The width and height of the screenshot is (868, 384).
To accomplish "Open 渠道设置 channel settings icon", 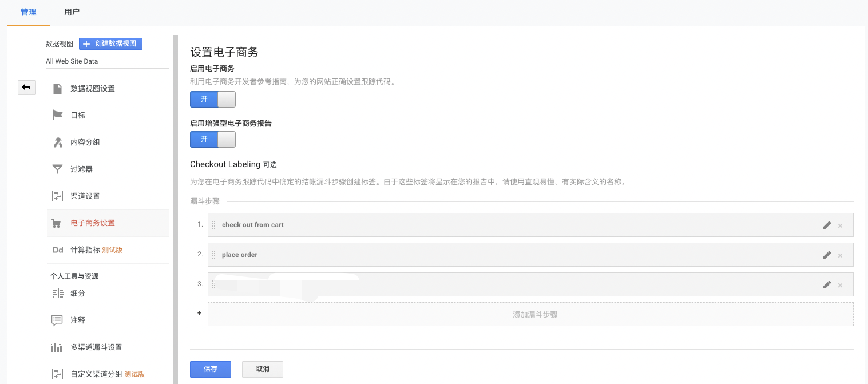I will pos(57,196).
